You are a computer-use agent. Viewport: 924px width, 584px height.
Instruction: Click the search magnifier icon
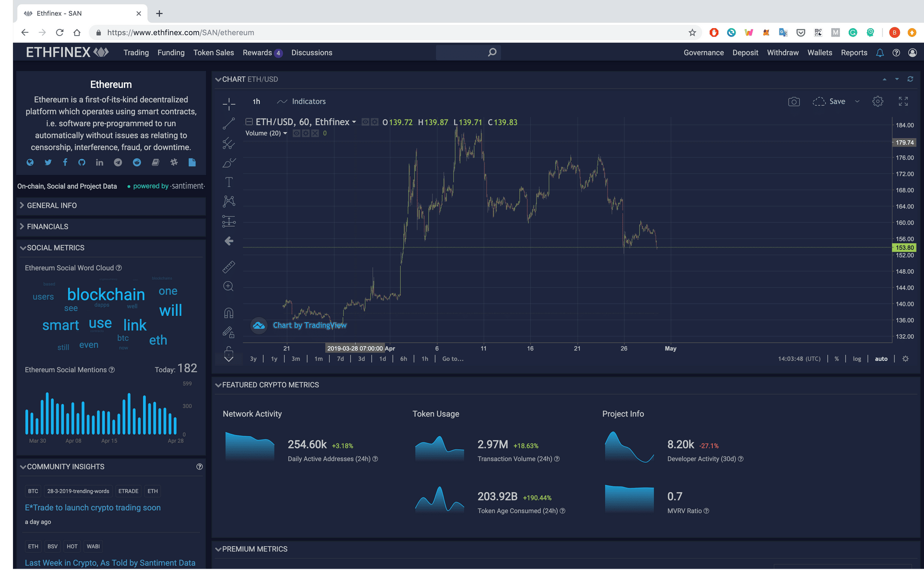click(492, 52)
